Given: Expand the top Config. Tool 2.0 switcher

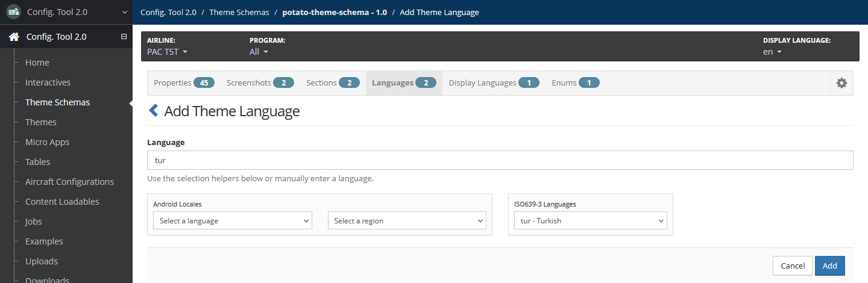Looking at the screenshot, I should point(125,11).
